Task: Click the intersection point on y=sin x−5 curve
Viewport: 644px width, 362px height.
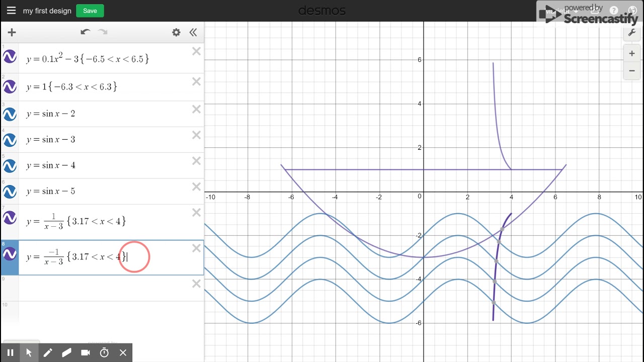Action: click(x=494, y=303)
